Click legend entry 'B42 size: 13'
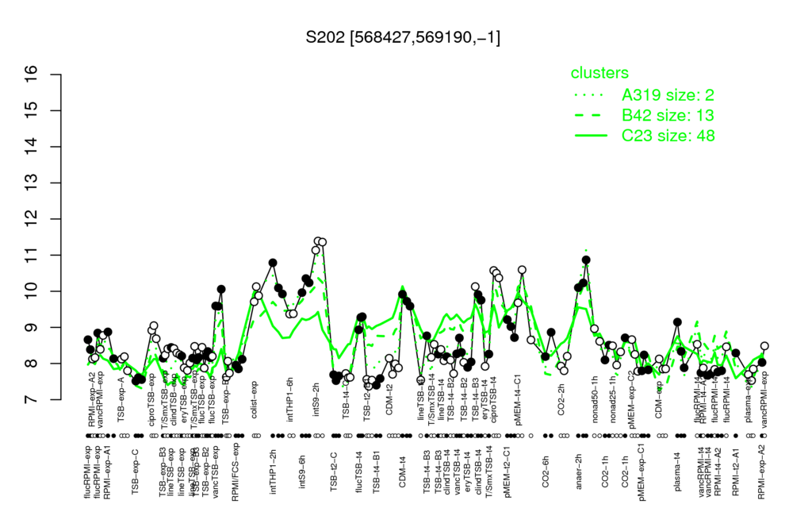Screen dimensions: 812x508 point(668,115)
